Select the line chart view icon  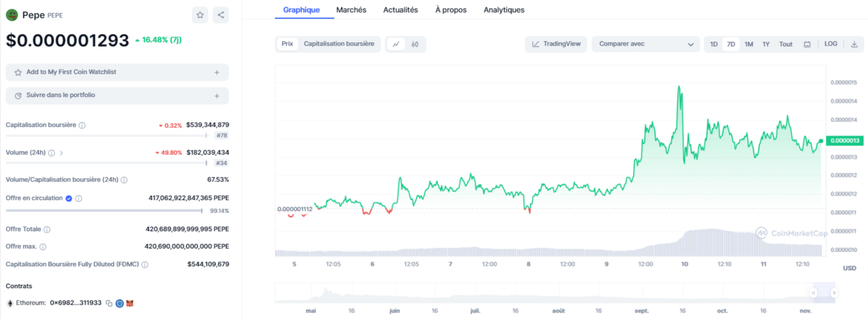[x=396, y=44]
